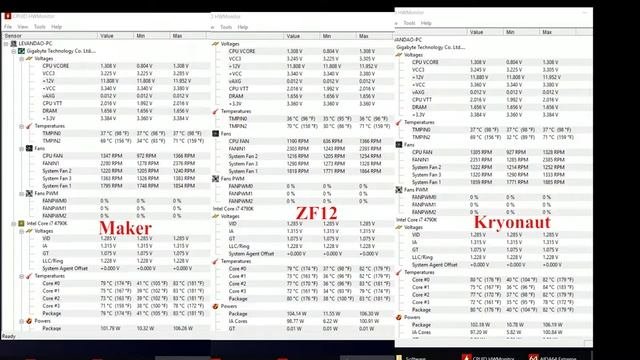Click the Value column header in Maker window
The height and width of the screenshot is (360, 640).
pyautogui.click(x=116, y=36)
